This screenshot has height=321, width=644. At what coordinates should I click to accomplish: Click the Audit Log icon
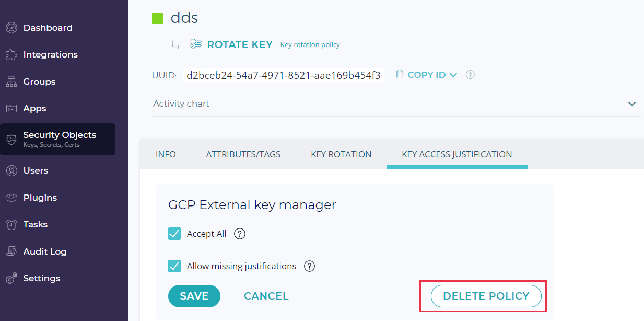(11, 251)
